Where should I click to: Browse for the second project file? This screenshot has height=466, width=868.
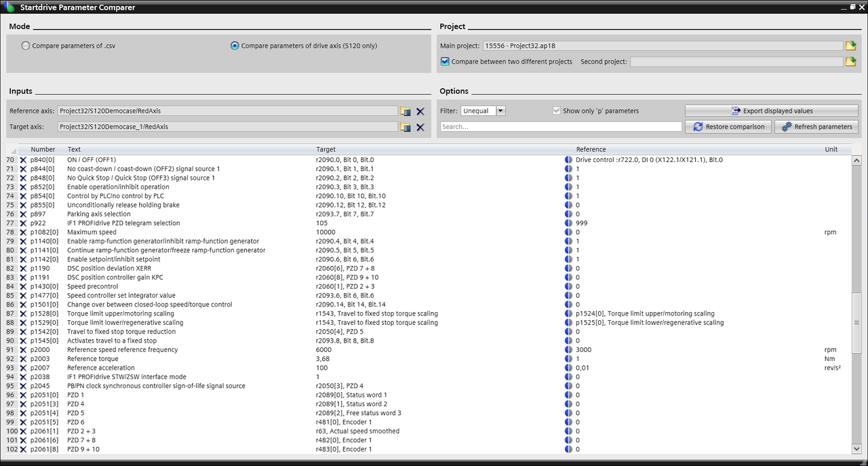tap(850, 62)
